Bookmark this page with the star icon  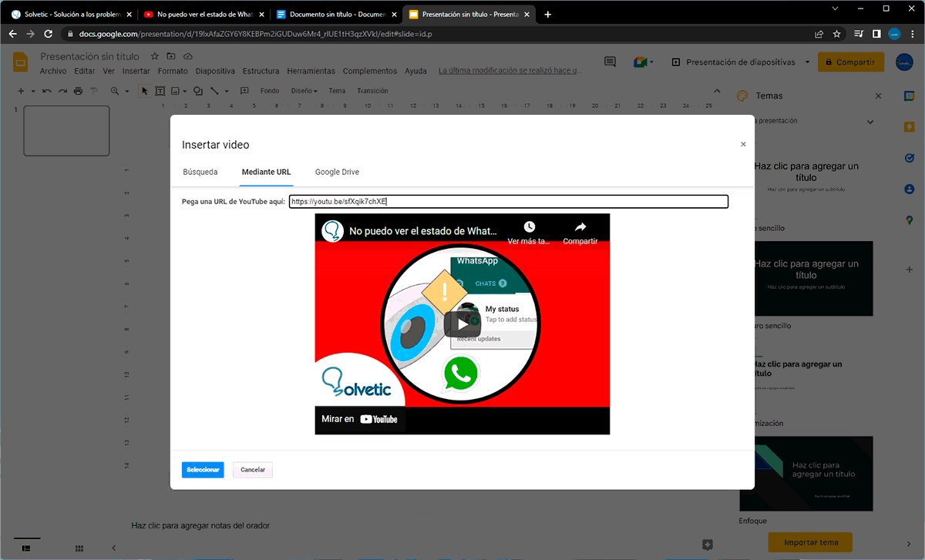[837, 34]
